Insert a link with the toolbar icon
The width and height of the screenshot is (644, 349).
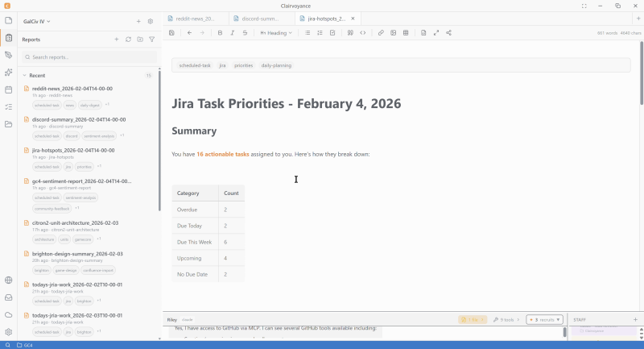click(381, 33)
